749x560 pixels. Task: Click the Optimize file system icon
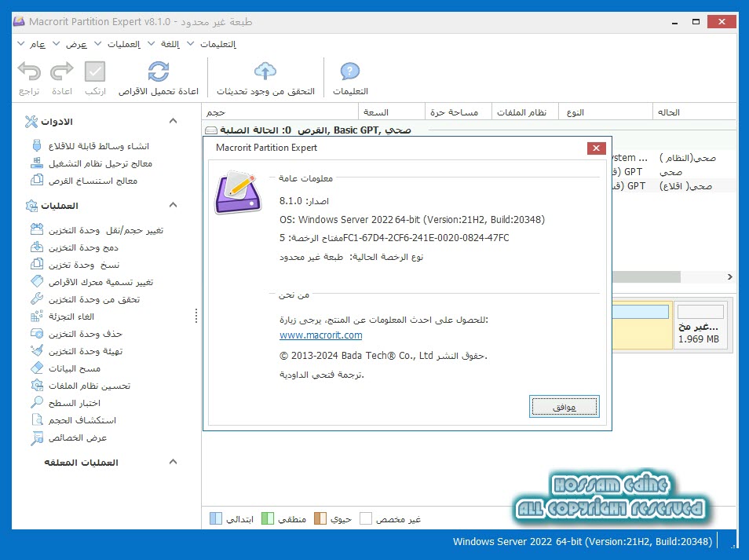[37, 385]
